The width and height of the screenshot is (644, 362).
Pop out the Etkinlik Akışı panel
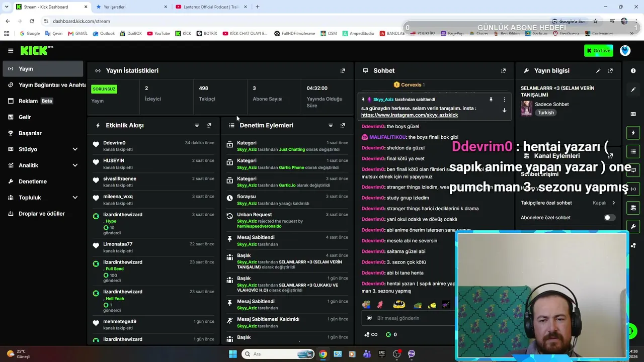[x=209, y=125]
